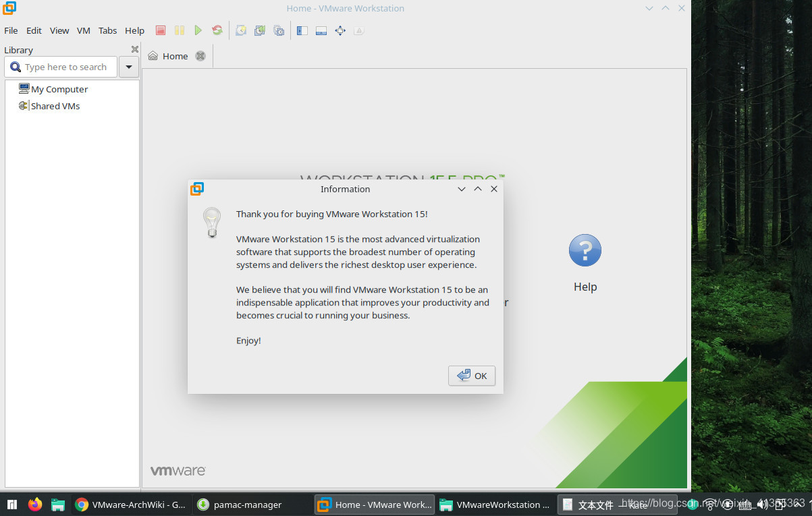The width and height of the screenshot is (812, 516).
Task: Click the vmware logo on Home page
Action: tap(178, 471)
